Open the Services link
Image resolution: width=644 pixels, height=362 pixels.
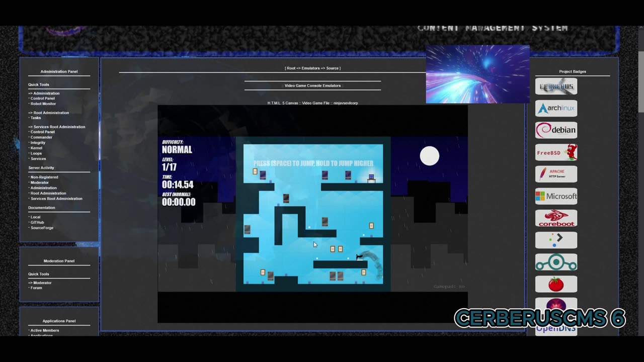(x=38, y=159)
